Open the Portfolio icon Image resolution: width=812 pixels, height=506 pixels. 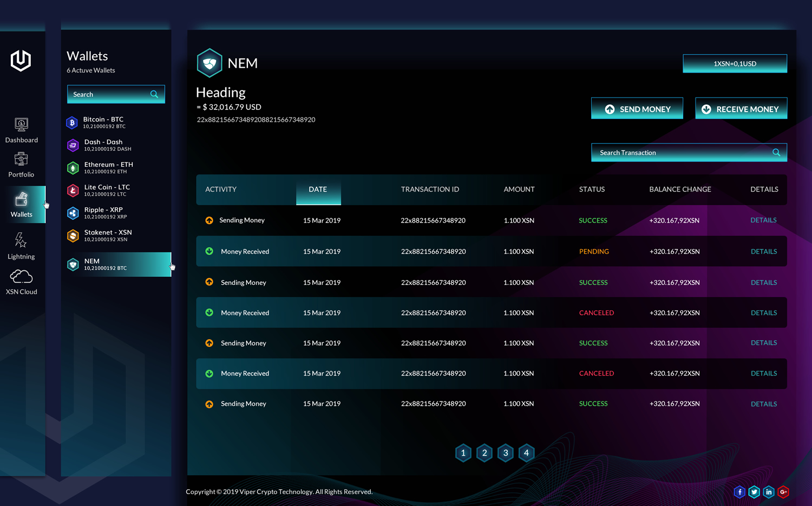pos(21,159)
